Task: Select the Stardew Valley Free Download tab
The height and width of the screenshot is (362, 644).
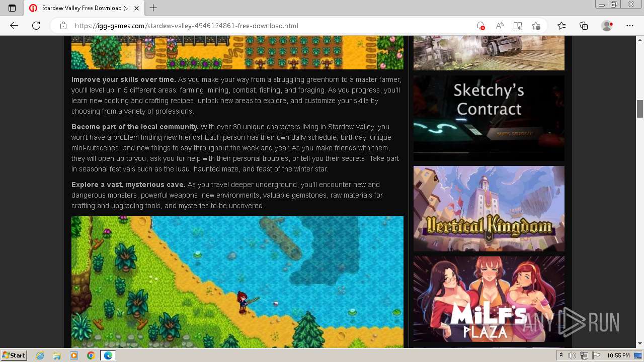Action: tap(84, 8)
